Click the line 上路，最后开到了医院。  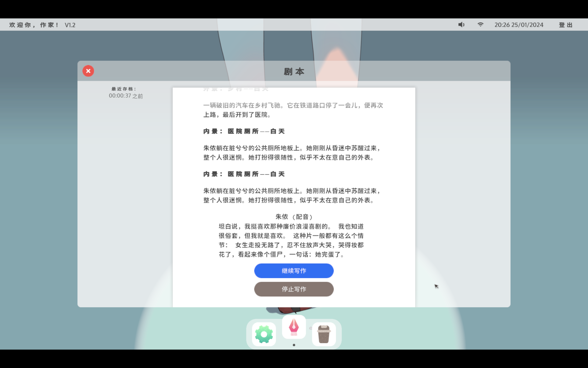pyautogui.click(x=237, y=115)
